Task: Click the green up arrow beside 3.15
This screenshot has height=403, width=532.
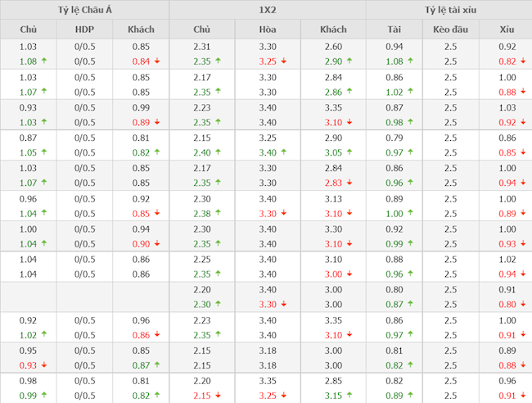Action: [350, 396]
